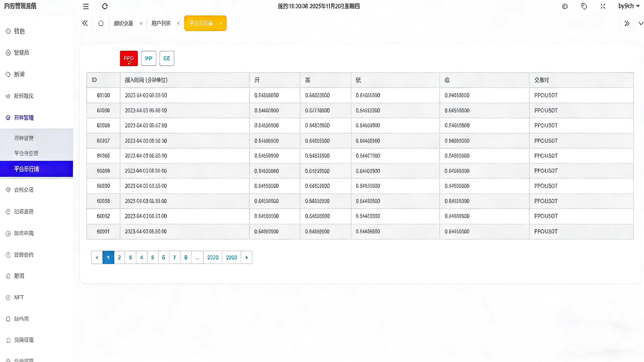Open 钱包 in the sidebar
The width and height of the screenshot is (644, 362).
19,31
